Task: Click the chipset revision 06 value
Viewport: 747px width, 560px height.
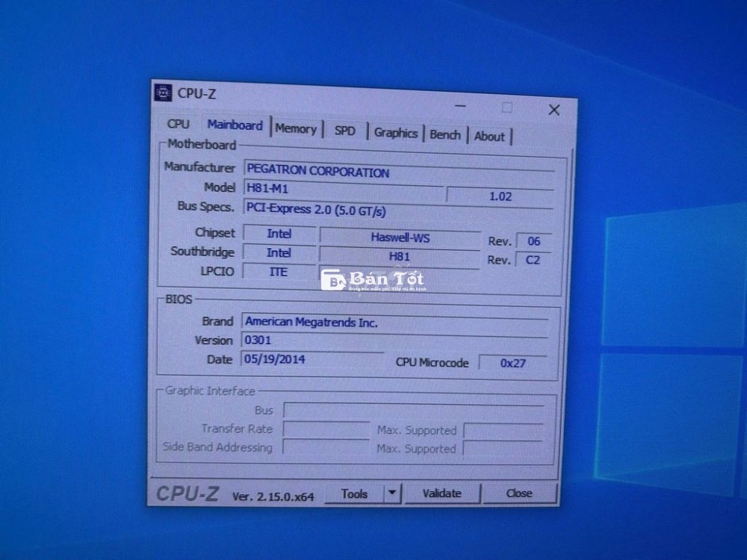Action: pos(533,241)
